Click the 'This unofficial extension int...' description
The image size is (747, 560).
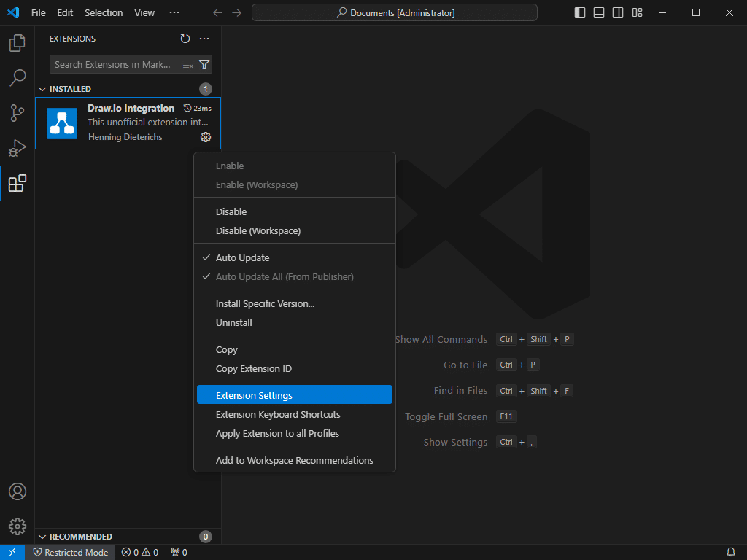147,122
